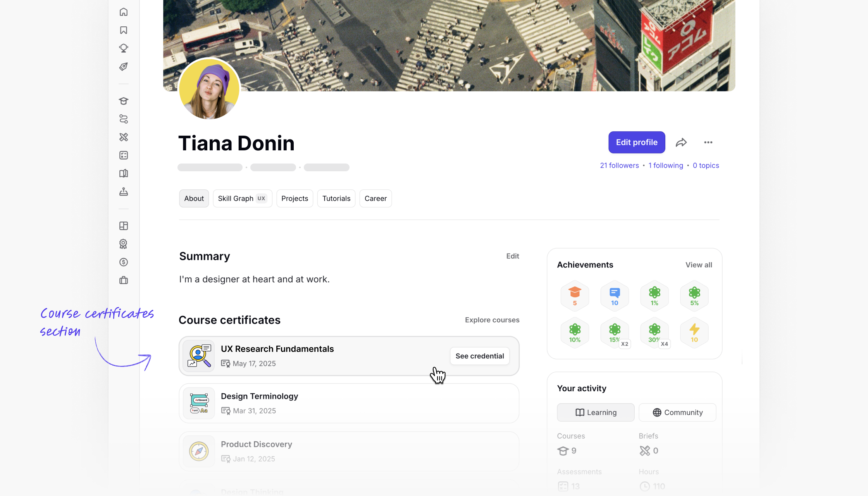Open the three-dot more options menu
The height and width of the screenshot is (496, 868).
[x=708, y=143]
